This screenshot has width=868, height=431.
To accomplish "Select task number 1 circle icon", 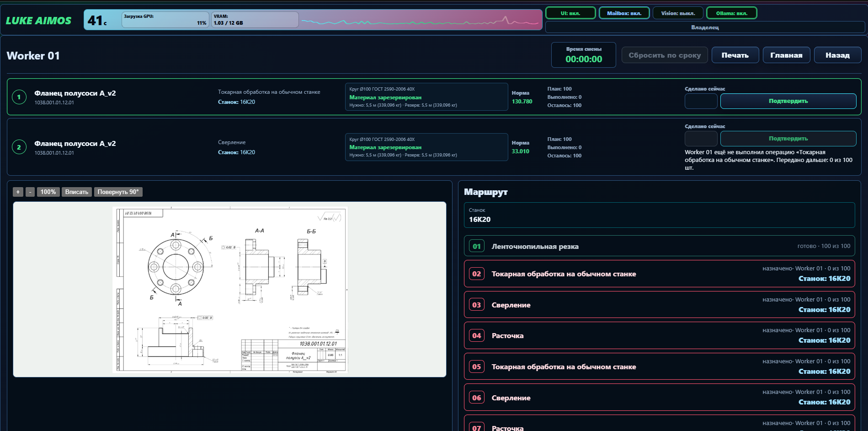I will tap(19, 97).
